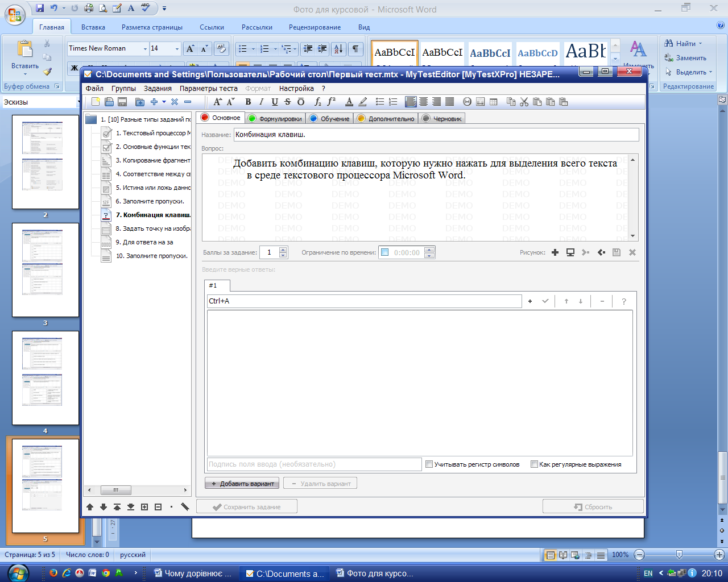Click Word zoom-in plus button
728x582 pixels.
coord(719,555)
